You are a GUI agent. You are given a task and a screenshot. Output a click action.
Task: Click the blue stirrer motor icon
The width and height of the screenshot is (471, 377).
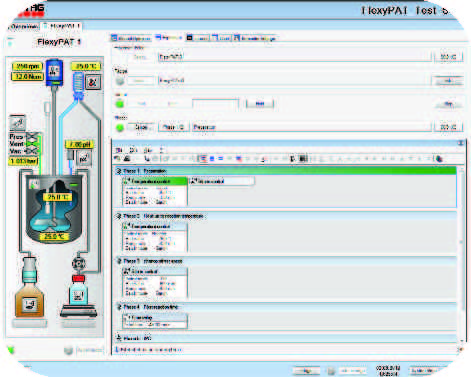click(54, 72)
